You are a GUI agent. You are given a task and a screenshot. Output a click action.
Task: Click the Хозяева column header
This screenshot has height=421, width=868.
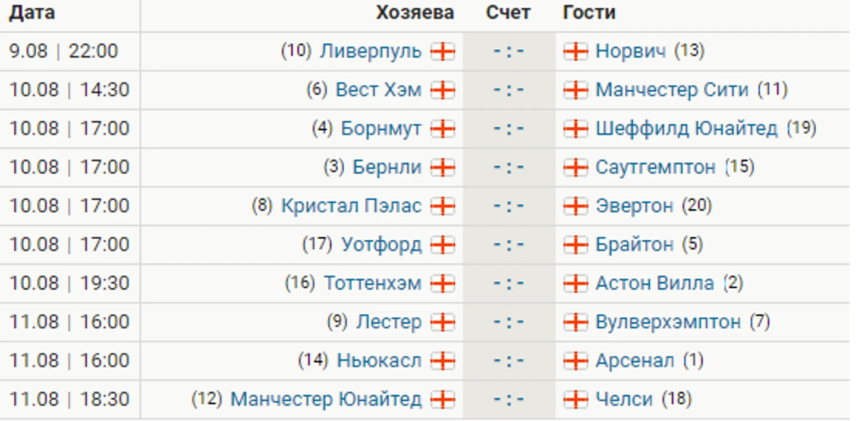tap(415, 12)
